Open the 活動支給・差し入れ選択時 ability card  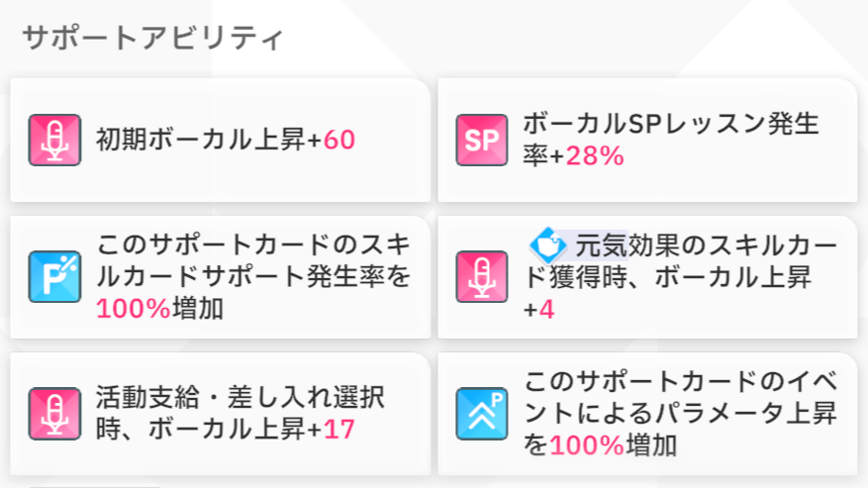tap(221, 414)
